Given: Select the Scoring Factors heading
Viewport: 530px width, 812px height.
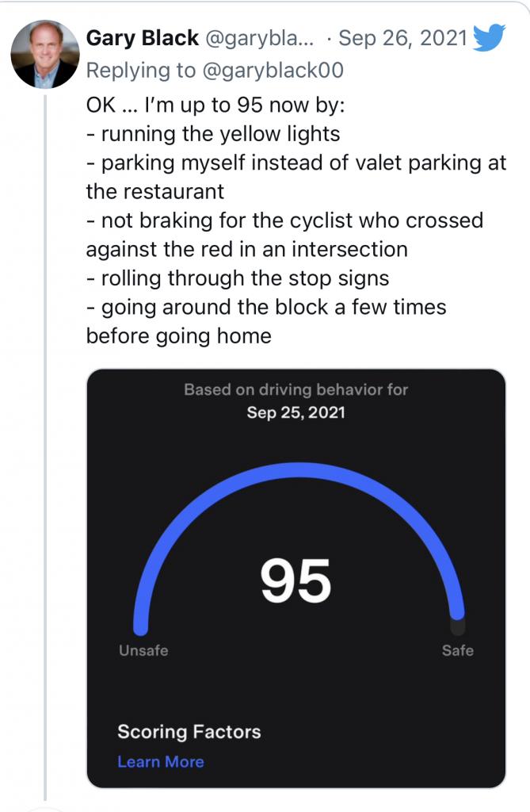Looking at the screenshot, I should (189, 732).
